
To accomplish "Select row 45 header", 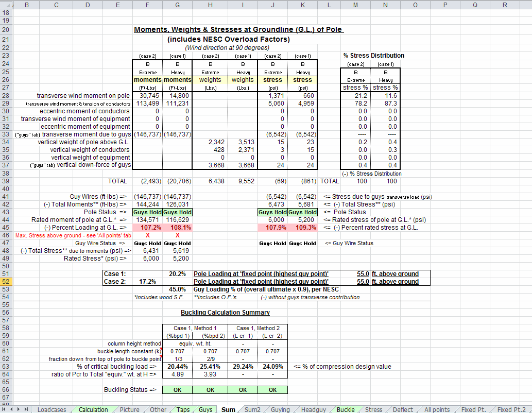I will pos(6,227).
